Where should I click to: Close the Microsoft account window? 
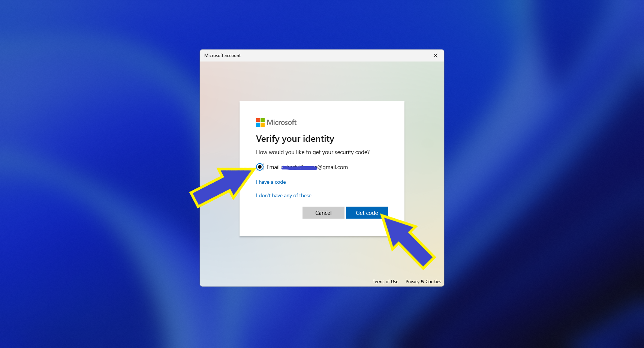coord(436,55)
